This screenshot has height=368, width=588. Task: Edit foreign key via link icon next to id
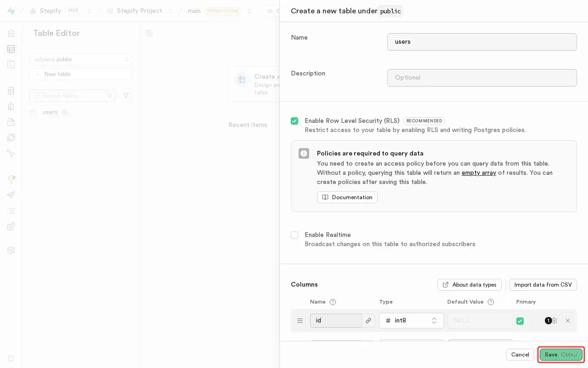(x=368, y=321)
